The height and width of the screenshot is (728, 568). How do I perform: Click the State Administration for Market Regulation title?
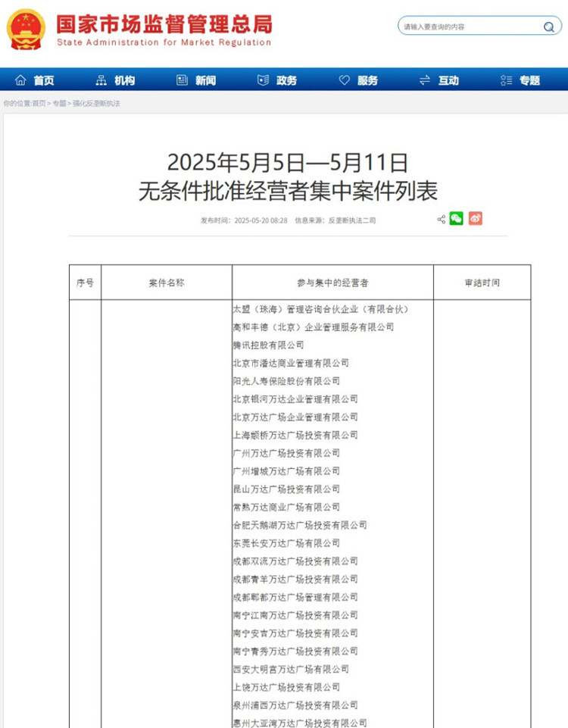[x=164, y=42]
